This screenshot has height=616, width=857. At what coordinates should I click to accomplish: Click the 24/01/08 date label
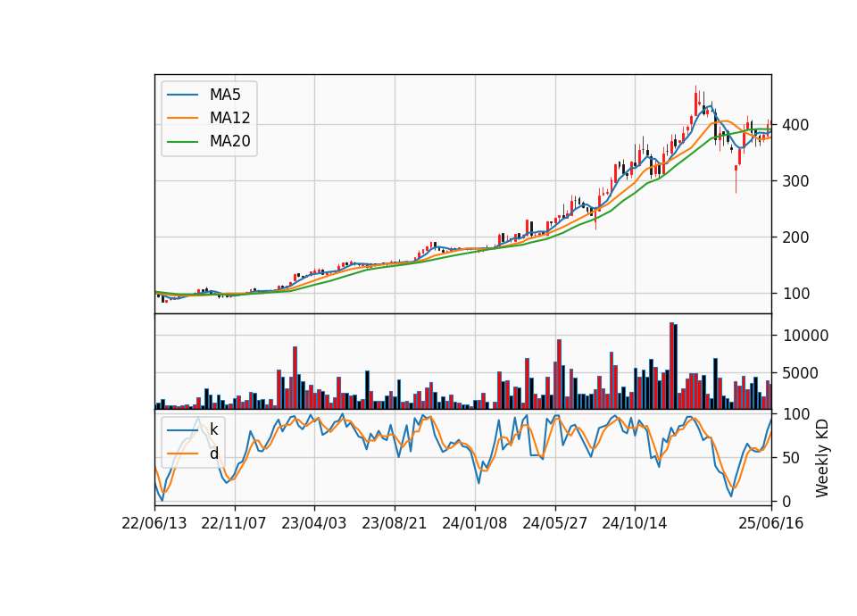point(474,523)
